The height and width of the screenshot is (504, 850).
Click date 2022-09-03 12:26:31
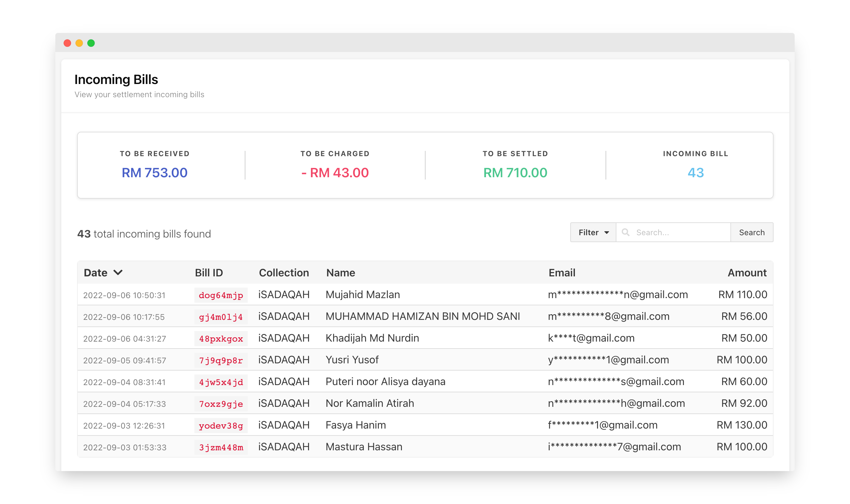click(x=124, y=426)
